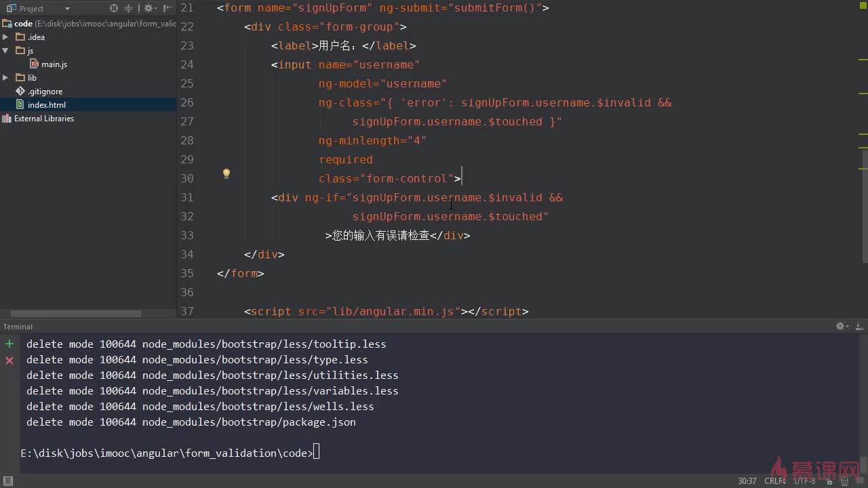Screen dimensions: 868x488
Task: Open Terminal panel gear settings
Action: coord(842,326)
